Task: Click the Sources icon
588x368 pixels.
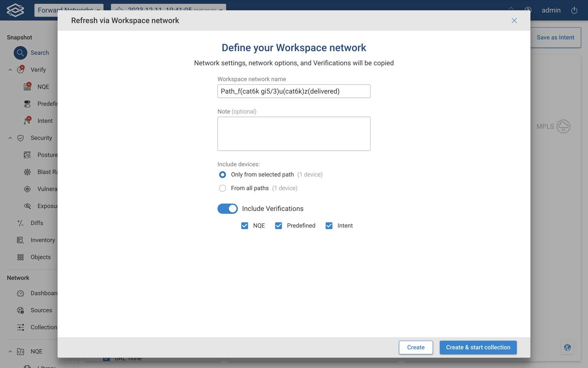Action: point(20,310)
